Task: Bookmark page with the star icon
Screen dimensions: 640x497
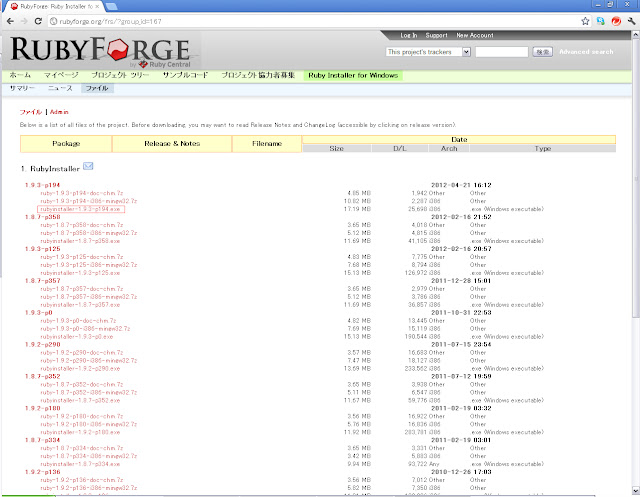Action: (x=585, y=21)
